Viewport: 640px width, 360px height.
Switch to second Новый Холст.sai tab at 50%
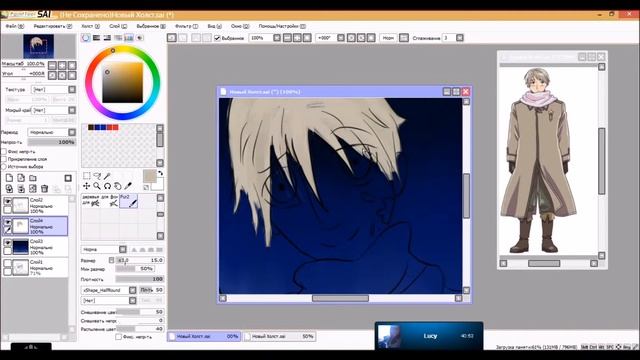(x=280, y=336)
